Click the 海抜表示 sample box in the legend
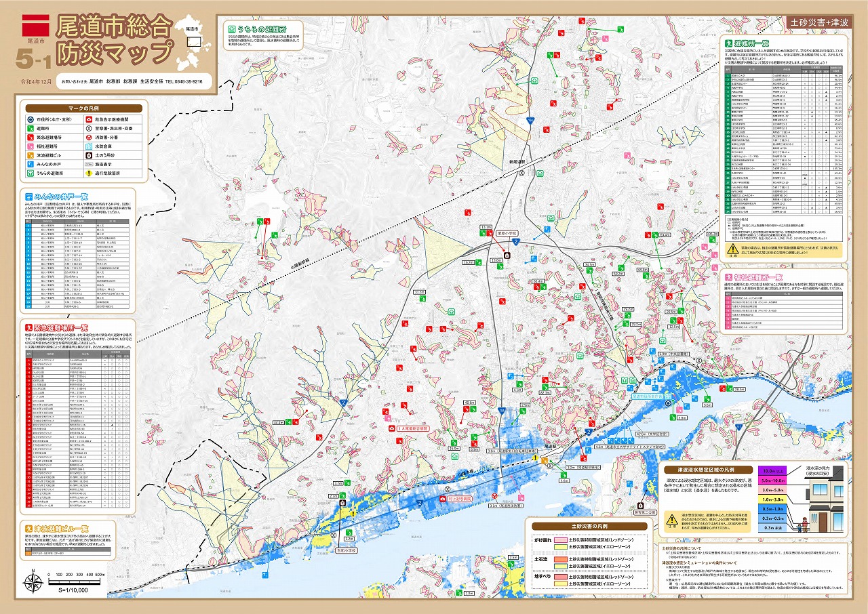868x614 pixels. tap(89, 165)
